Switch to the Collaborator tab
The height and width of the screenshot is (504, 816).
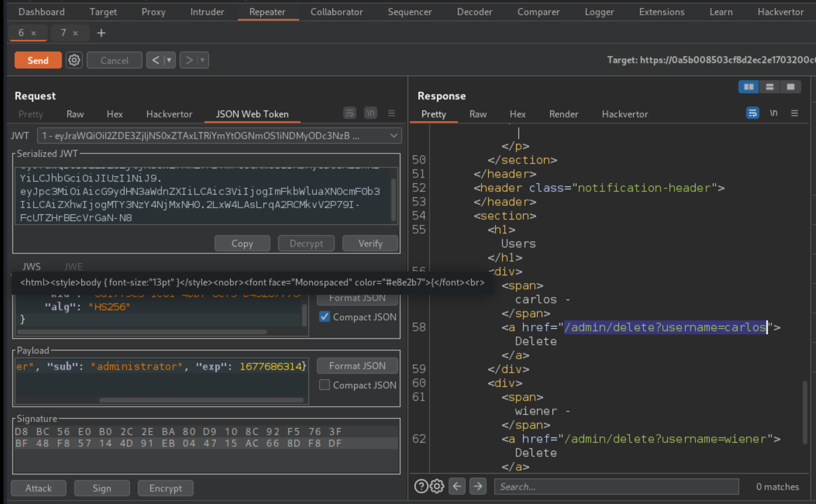click(x=337, y=12)
